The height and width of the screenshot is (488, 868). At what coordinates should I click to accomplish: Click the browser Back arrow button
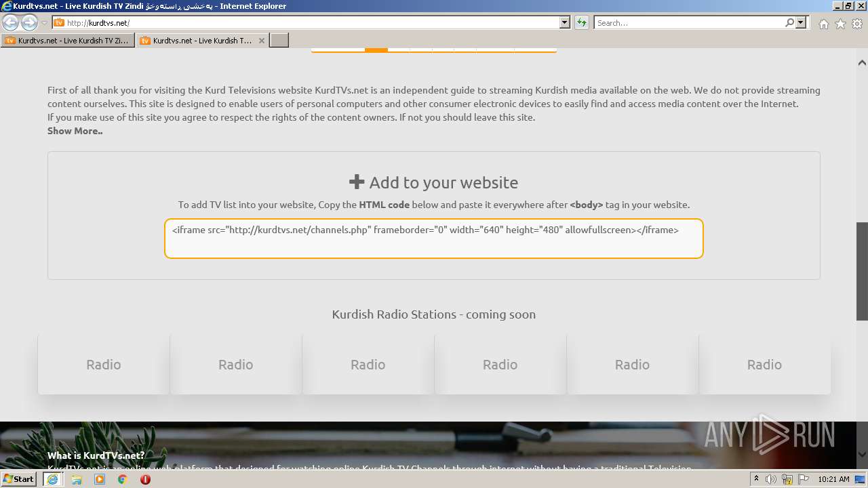click(x=11, y=22)
